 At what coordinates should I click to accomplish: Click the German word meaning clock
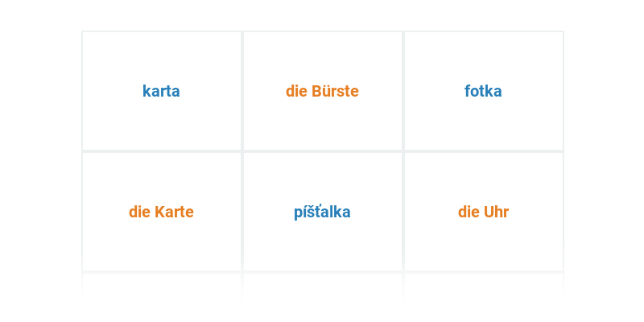click(484, 212)
